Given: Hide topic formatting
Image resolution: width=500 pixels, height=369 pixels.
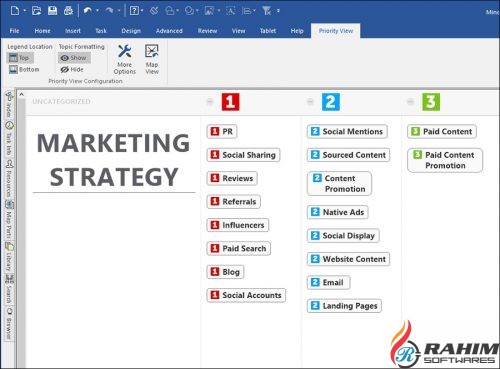Looking at the screenshot, I should pos(72,69).
